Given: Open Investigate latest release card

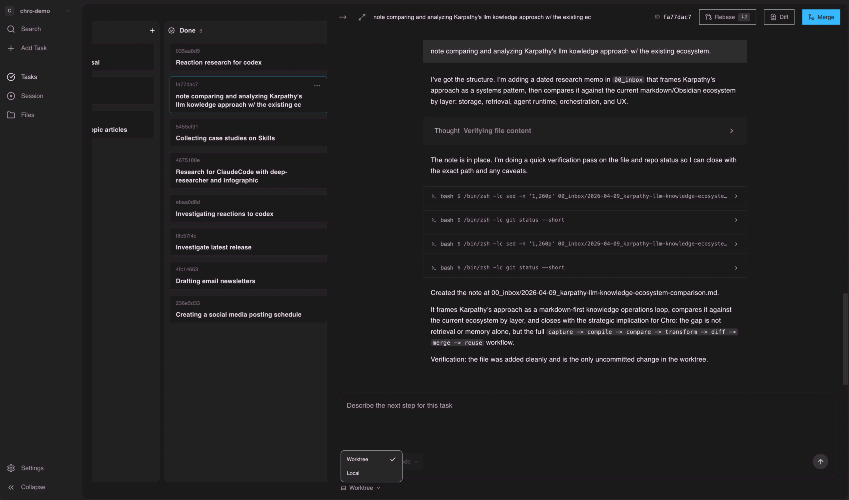Looking at the screenshot, I should click(248, 242).
